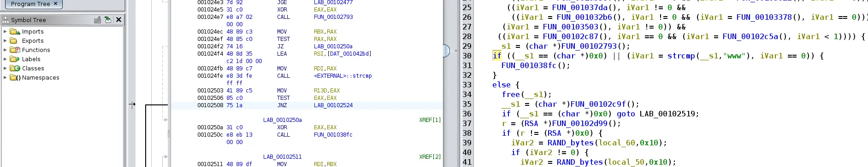
Task: Expand the Labels tree node
Action: pyautogui.click(x=5, y=59)
